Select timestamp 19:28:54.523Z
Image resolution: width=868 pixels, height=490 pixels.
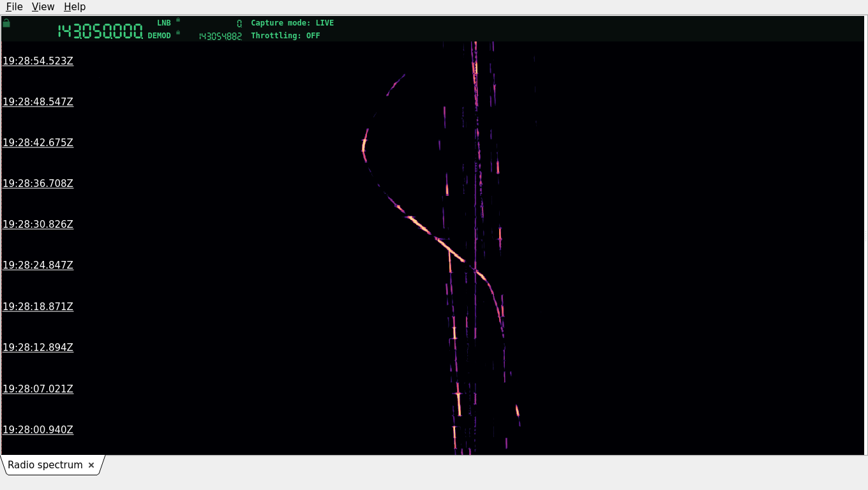pos(38,61)
